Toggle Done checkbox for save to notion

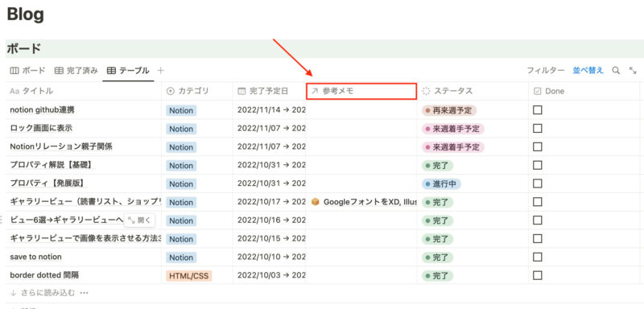coord(537,257)
